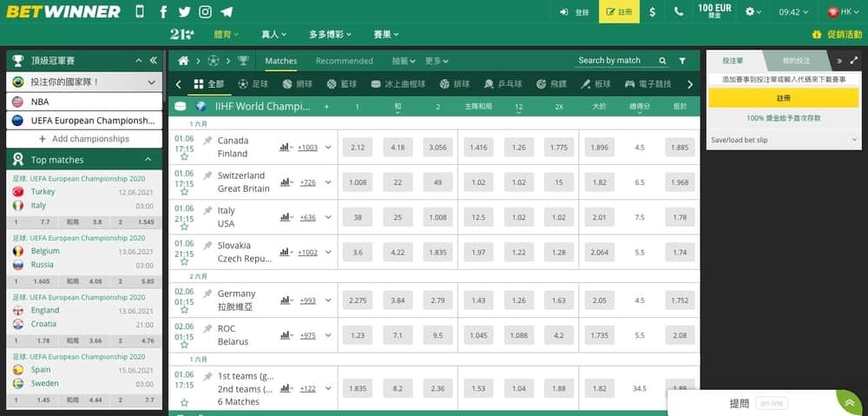Switch to the Matches tab
This screenshot has height=416, width=868.
(280, 61)
